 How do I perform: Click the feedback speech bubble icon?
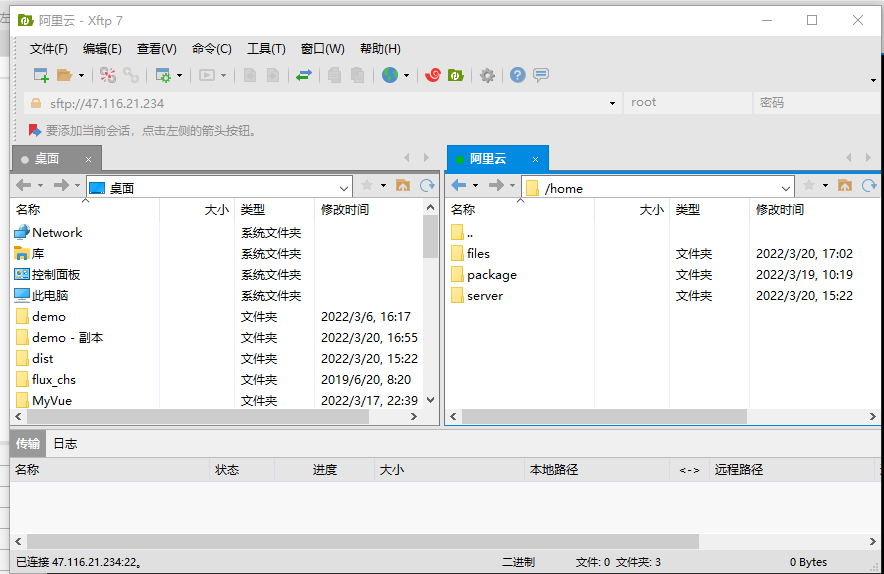[541, 75]
